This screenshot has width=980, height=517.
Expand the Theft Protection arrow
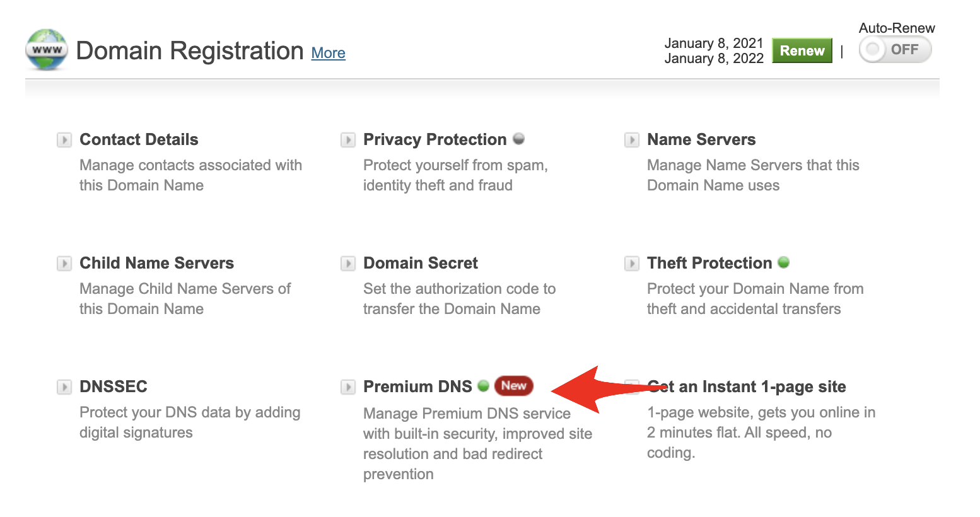pos(632,264)
